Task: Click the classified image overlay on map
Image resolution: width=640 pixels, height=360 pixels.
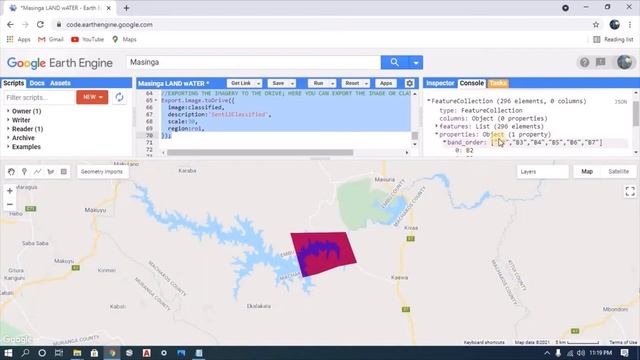Action: [x=323, y=253]
